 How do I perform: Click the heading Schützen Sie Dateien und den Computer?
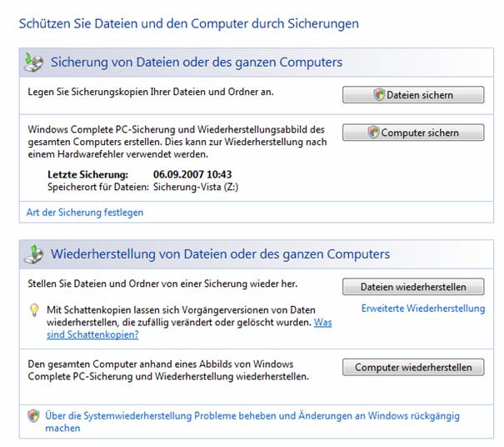coord(189,24)
